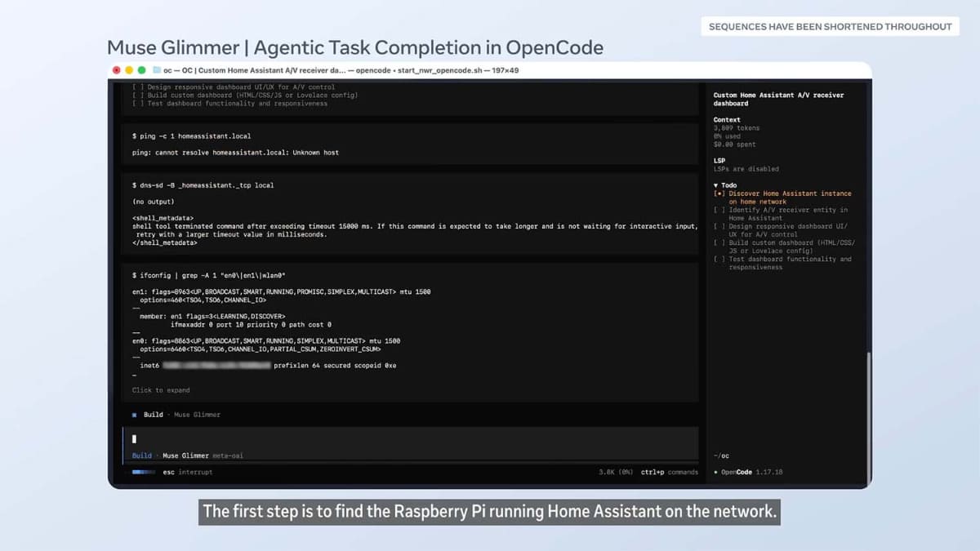980x551 pixels.
Task: Collapse the Todo section triangle
Action: tap(715, 185)
